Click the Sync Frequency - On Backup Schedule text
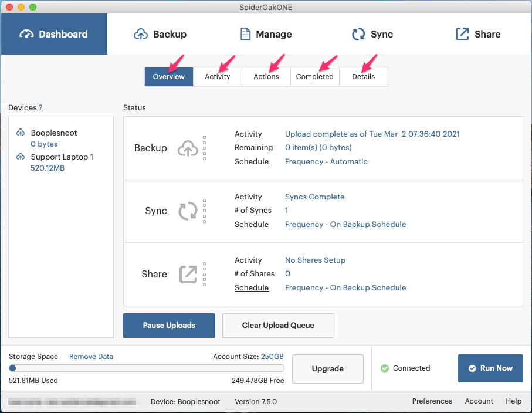This screenshot has width=532, height=413. click(345, 224)
